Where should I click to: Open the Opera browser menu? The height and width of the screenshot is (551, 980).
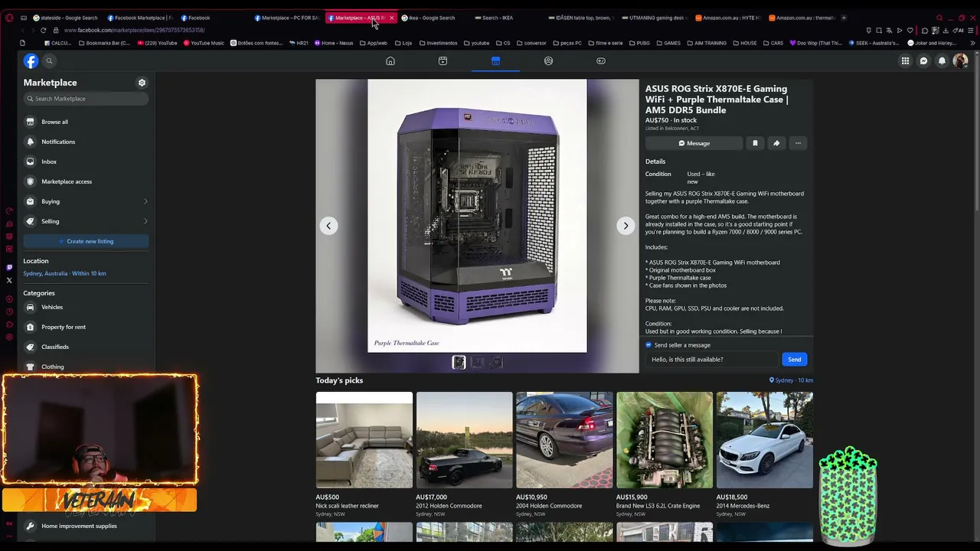[x=9, y=18]
